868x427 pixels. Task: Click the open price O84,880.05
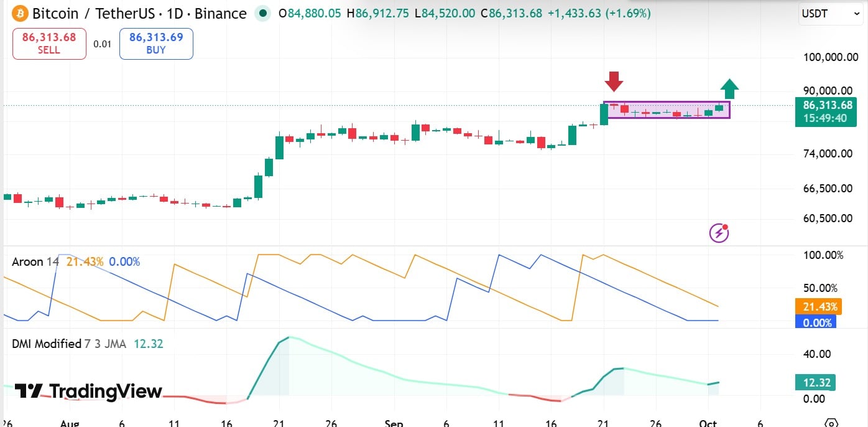pyautogui.click(x=310, y=13)
